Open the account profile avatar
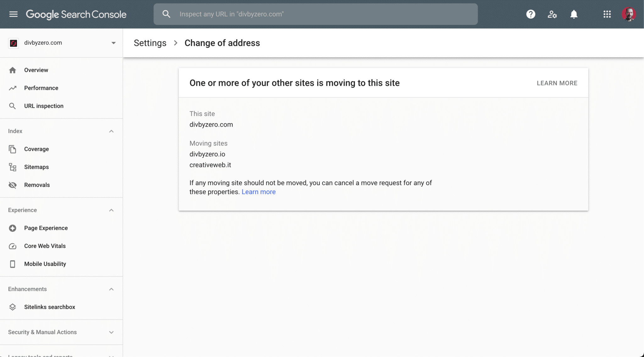The image size is (644, 357). pos(629,14)
